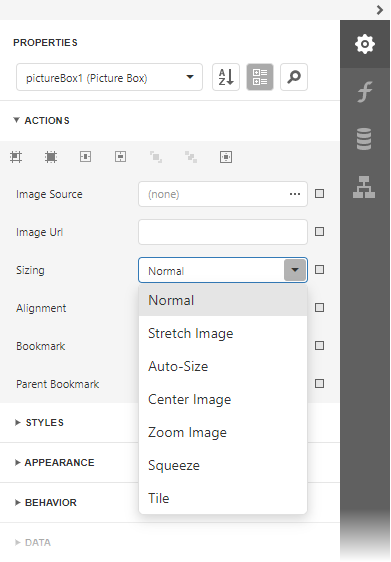The image size is (391, 562).
Task: Click the last Actions fit bounds icon
Action: [226, 157]
